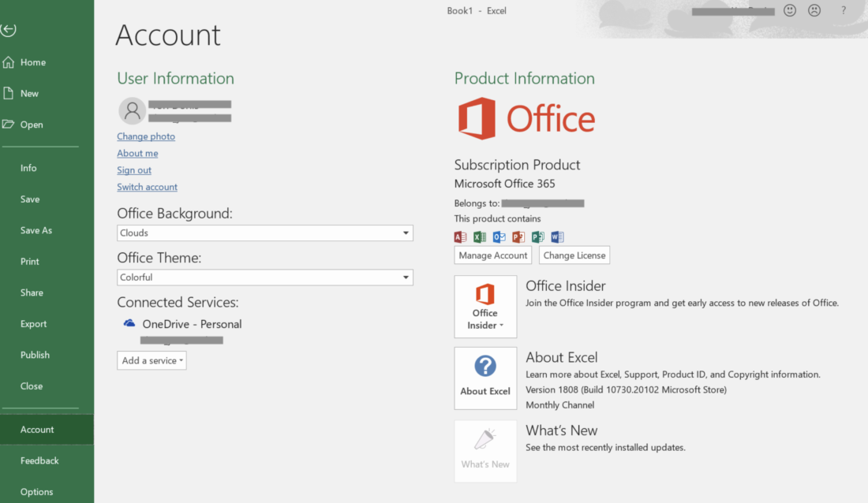Click the smiley face feedback icon
Viewport: 868px width, 503px height.
pyautogui.click(x=790, y=10)
